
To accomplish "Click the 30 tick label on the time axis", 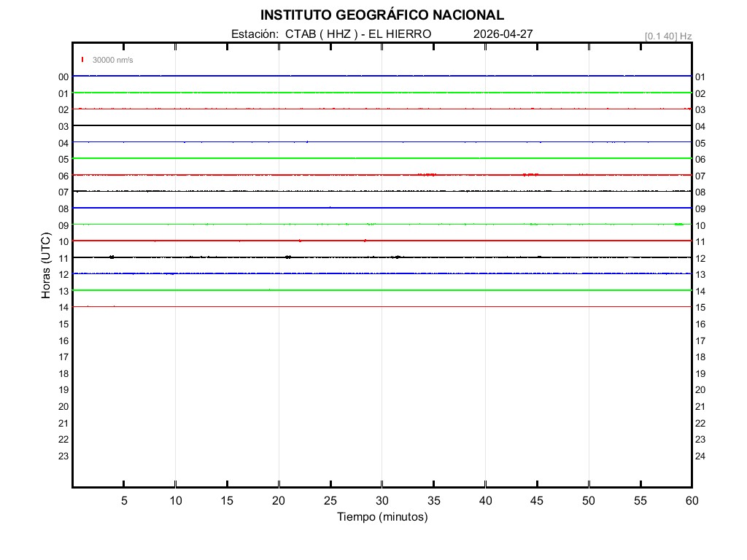I will (x=382, y=501).
